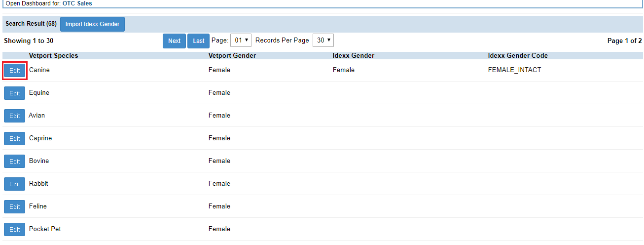
Task: Select Vetport Gender Female in Pocket Pet row
Action: click(219, 229)
